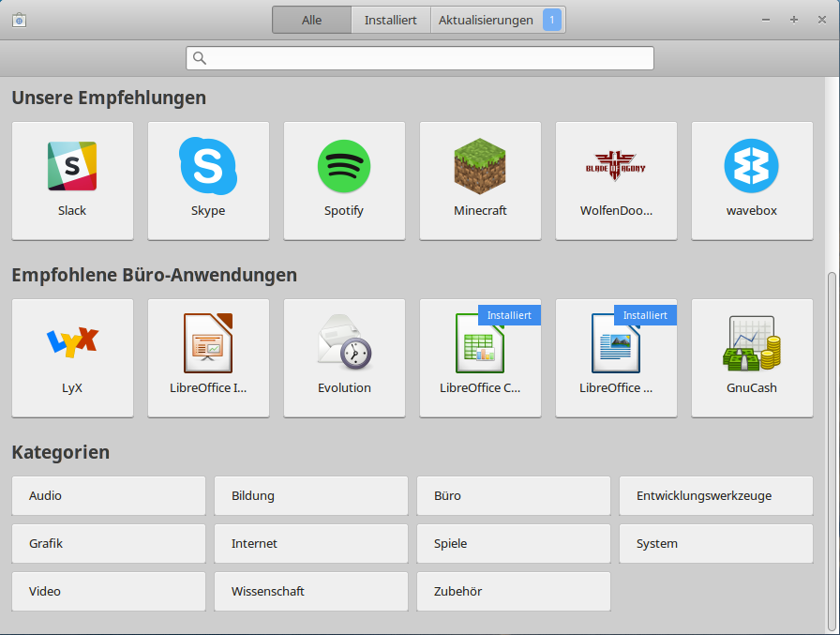Click the search input field
The image size is (840, 635).
click(x=420, y=58)
